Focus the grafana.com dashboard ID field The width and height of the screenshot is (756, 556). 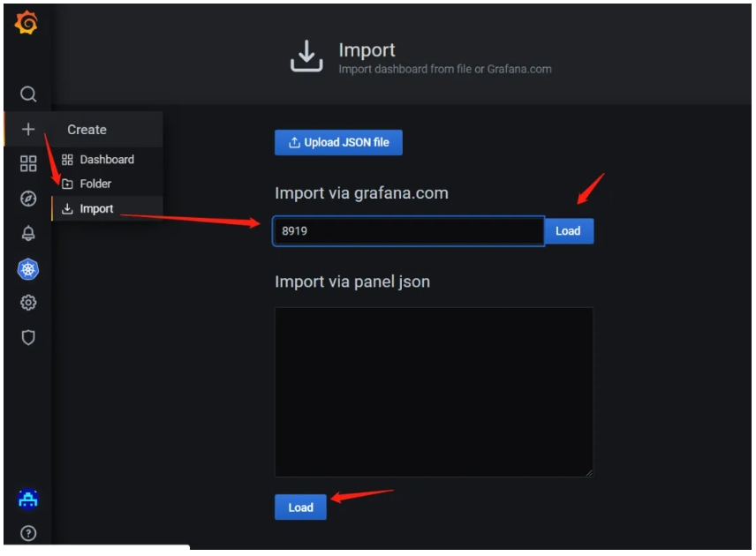coord(408,231)
